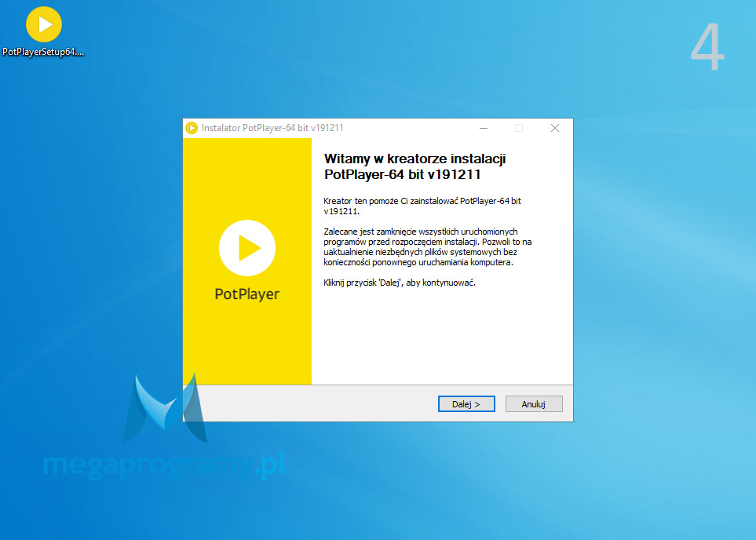Click the Dalej > button to continue

click(x=466, y=404)
